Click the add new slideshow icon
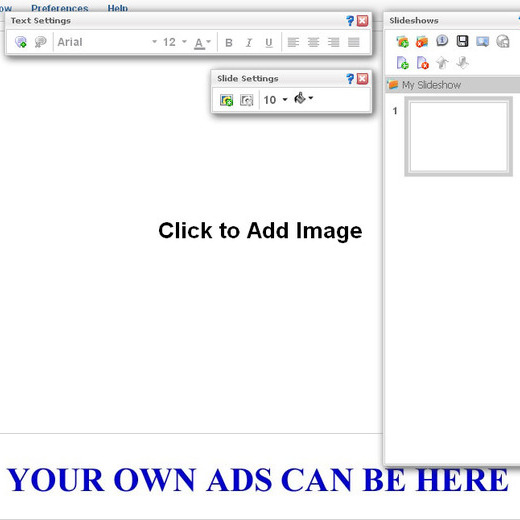520x520 pixels. click(402, 42)
